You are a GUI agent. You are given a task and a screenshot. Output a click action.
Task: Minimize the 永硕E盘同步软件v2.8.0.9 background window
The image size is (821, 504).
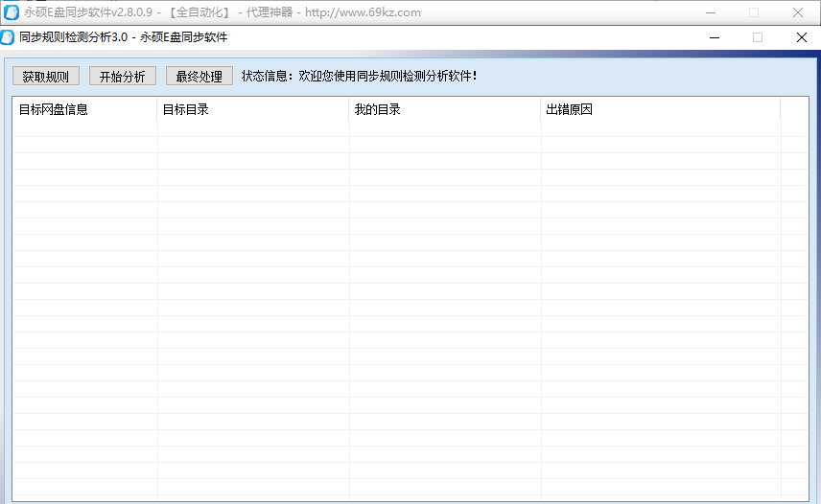(x=710, y=12)
